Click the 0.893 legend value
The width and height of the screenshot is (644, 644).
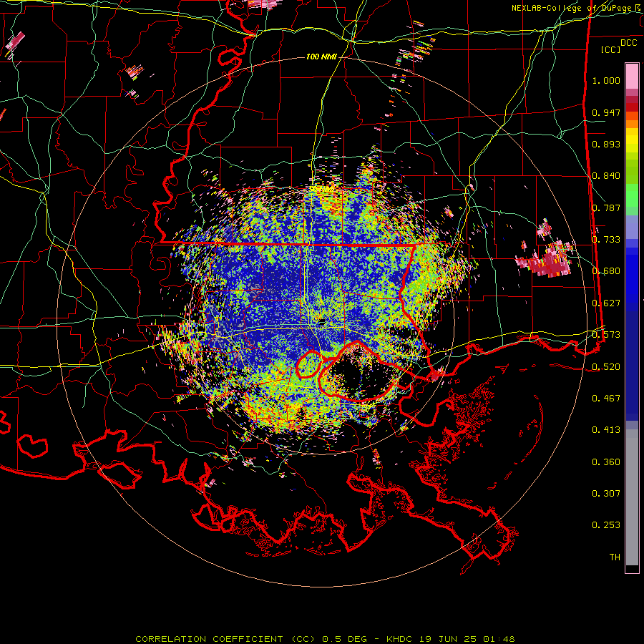606,144
